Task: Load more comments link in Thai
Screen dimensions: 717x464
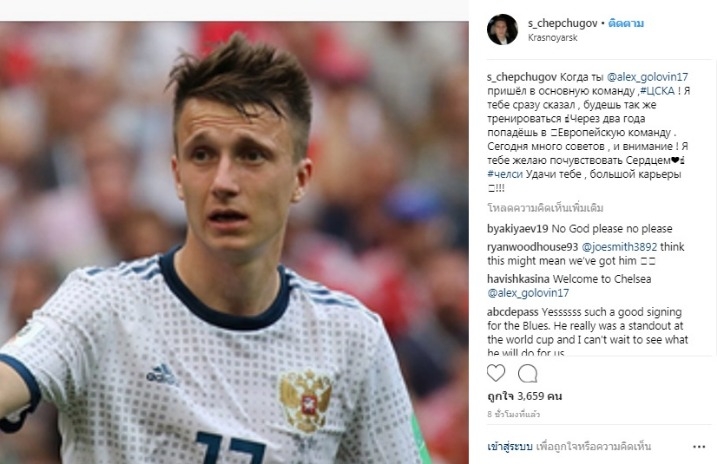Action: point(545,208)
